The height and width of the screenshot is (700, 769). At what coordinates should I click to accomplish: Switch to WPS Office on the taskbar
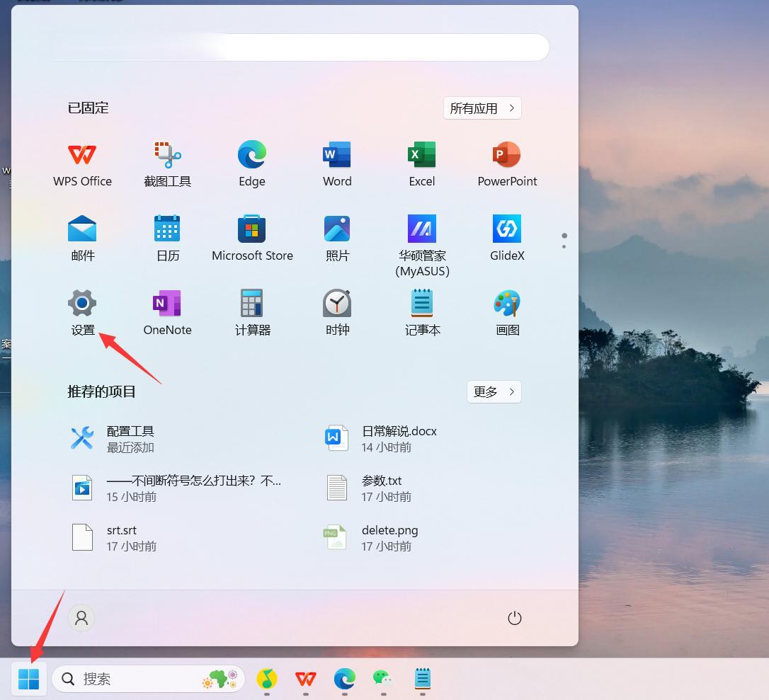(x=305, y=679)
